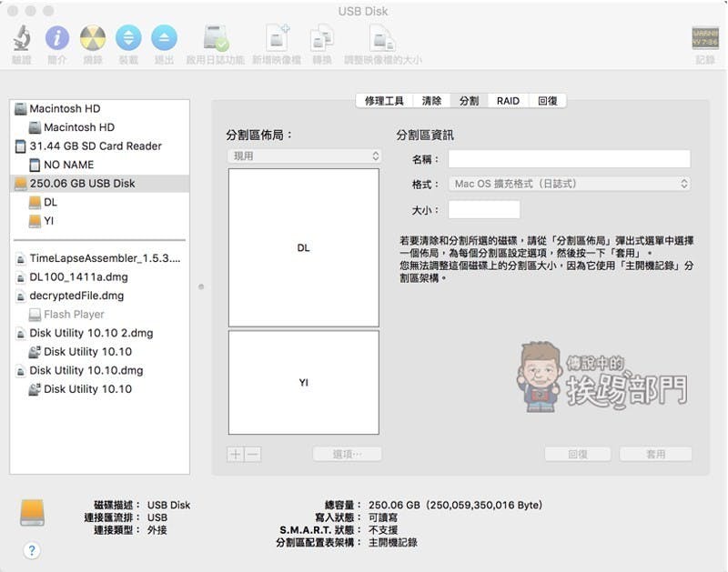This screenshot has width=728, height=572.
Task: Click the 選項 options button
Action: [348, 454]
